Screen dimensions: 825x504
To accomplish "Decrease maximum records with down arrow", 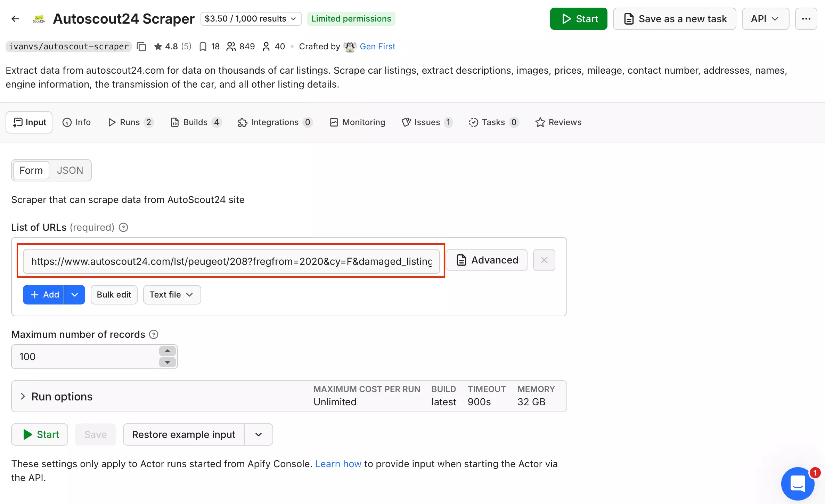I will point(168,362).
